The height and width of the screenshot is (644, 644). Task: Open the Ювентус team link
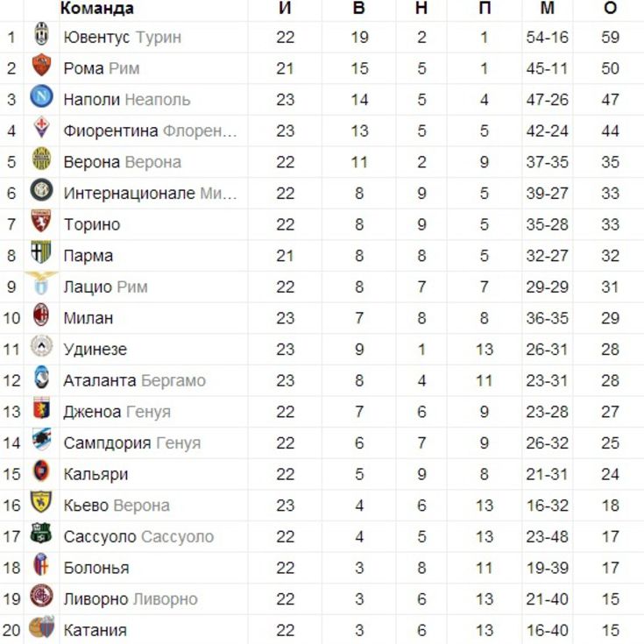(x=96, y=37)
